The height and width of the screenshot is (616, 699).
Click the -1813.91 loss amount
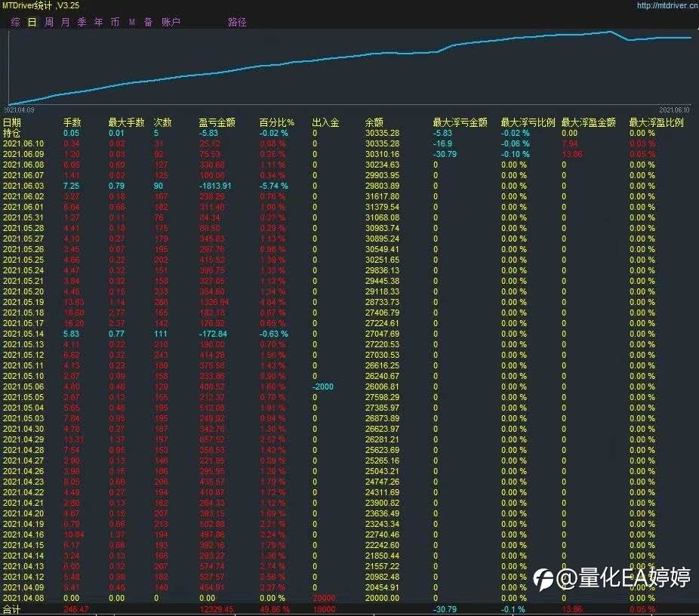(x=215, y=186)
